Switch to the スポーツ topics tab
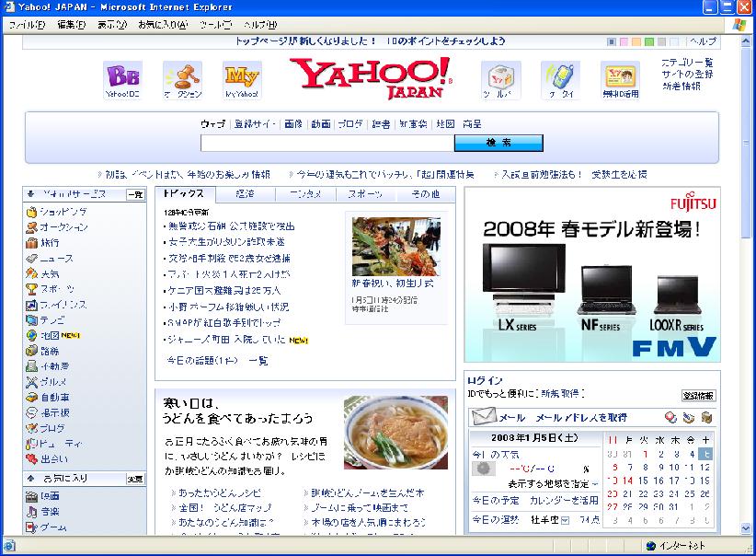Viewport: 756px width, 556px height. tap(365, 194)
